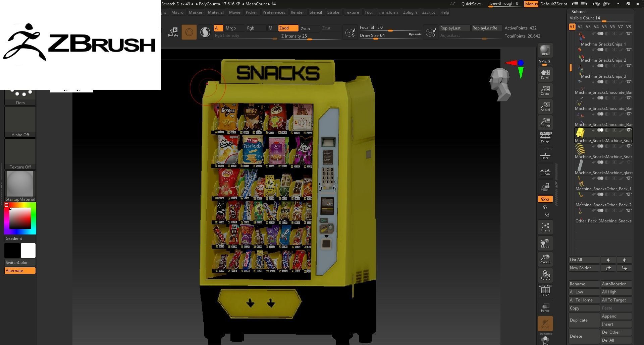Click the Append button
Image resolution: width=644 pixels, height=345 pixels.
[616, 316]
